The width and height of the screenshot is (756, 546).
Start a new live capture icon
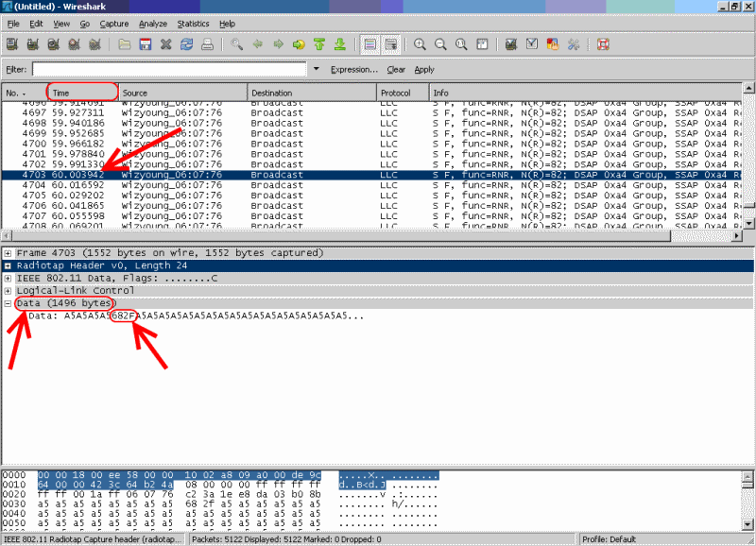(54, 44)
